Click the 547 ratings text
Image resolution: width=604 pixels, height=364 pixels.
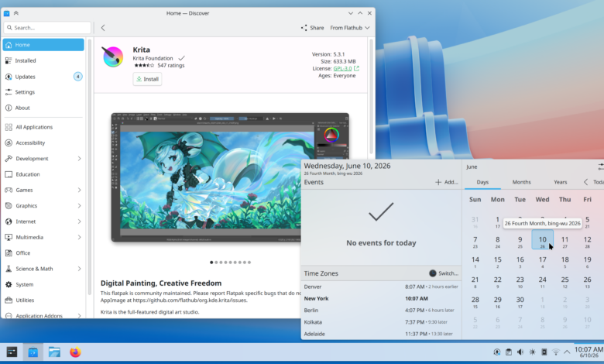click(170, 66)
